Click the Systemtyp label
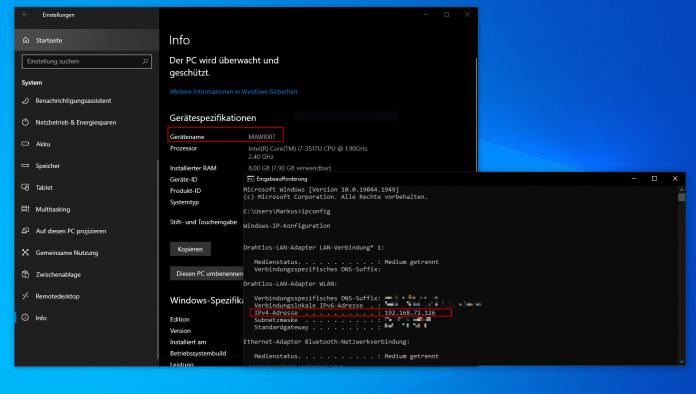The image size is (696, 394). pyautogui.click(x=184, y=202)
